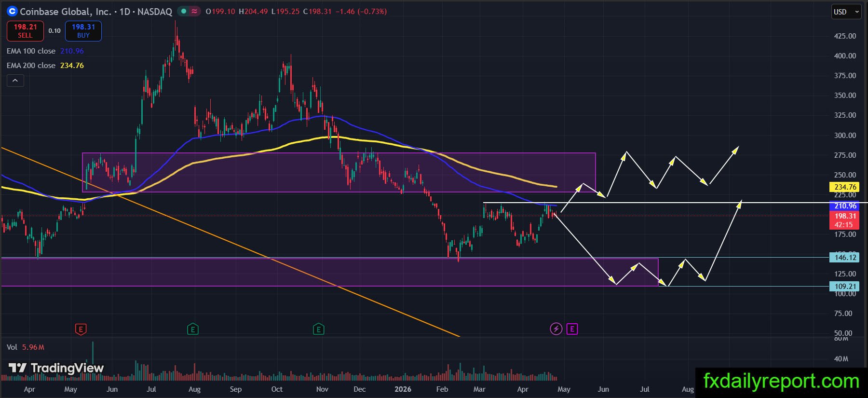Click the pink approximate-data indicator icon
This screenshot has height=398, width=868.
pyautogui.click(x=194, y=11)
